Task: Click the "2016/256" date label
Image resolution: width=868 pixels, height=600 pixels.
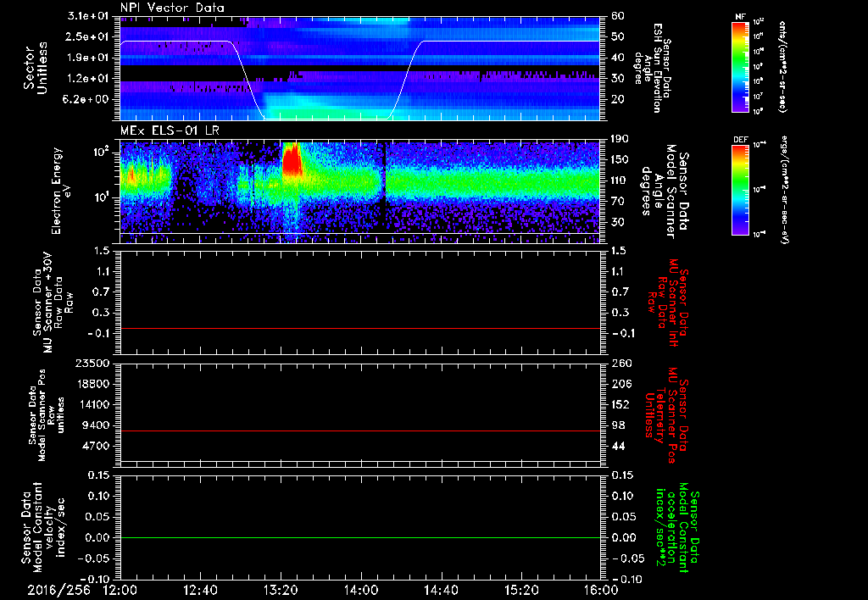Action: (x=58, y=590)
